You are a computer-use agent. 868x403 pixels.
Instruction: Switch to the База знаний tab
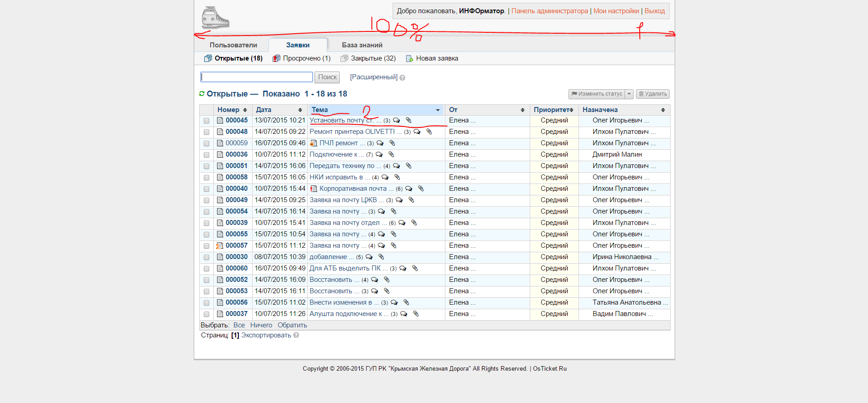pos(362,45)
